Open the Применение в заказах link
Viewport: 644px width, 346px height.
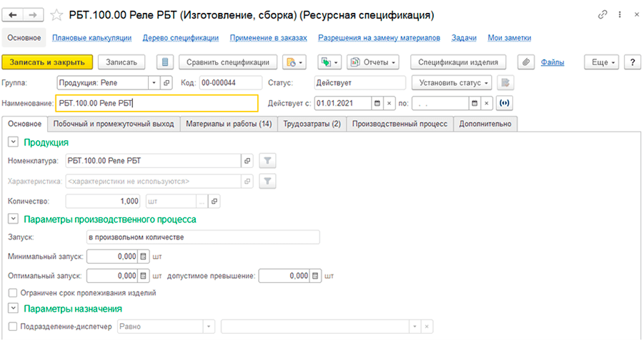[x=268, y=38]
